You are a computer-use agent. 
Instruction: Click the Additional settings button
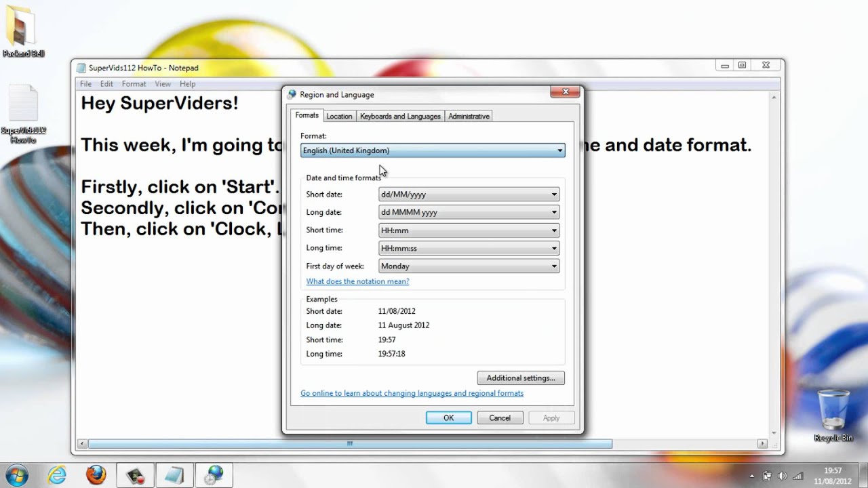pos(521,378)
